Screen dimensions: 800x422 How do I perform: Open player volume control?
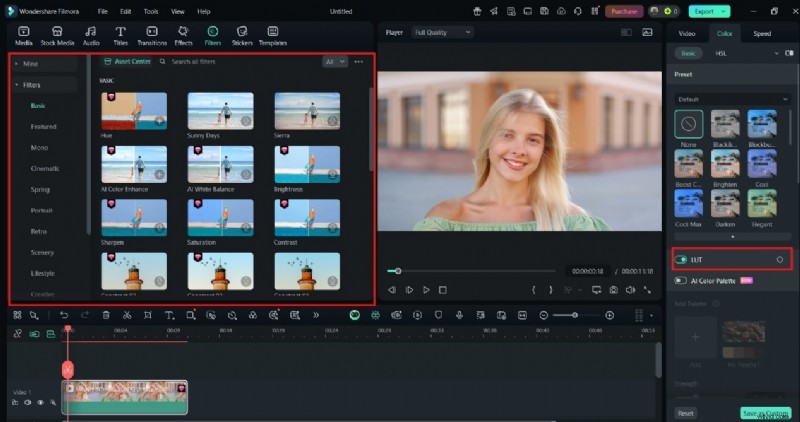point(631,290)
